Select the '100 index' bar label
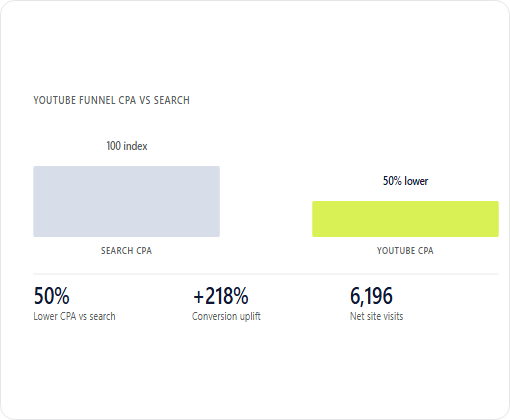 click(x=127, y=146)
